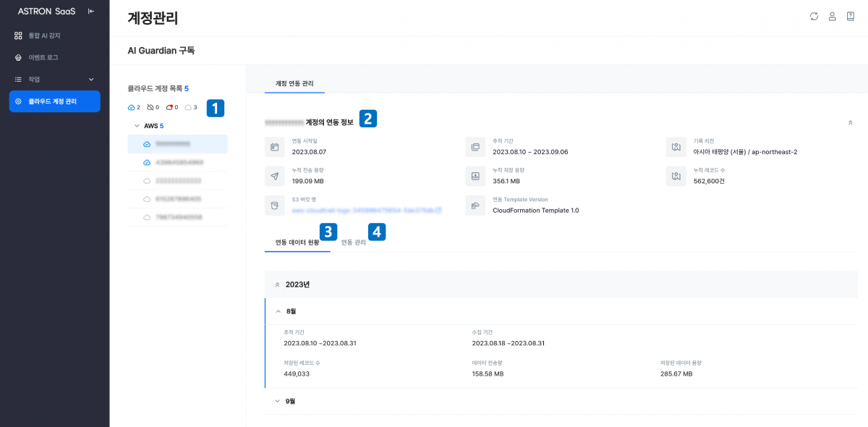The height and width of the screenshot is (427, 868).
Task: Filter by disconnected cloud icon showing 0
Action: pyautogui.click(x=150, y=107)
